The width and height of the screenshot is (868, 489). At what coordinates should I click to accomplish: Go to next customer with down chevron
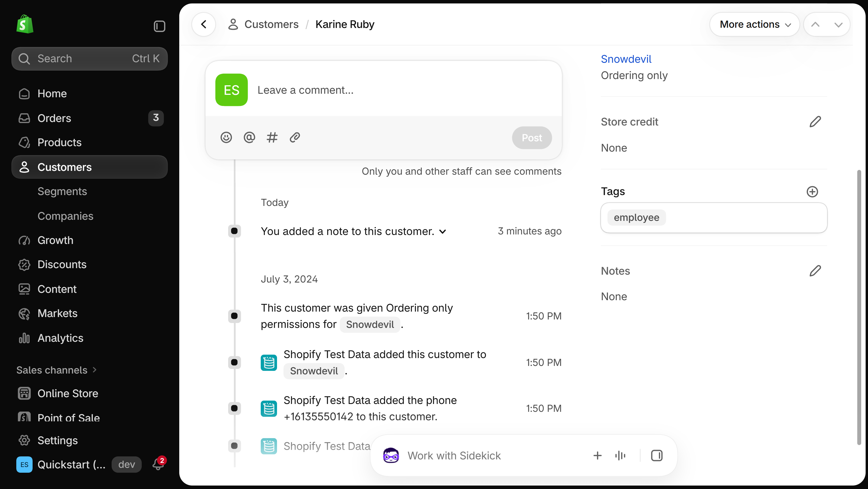(838, 24)
